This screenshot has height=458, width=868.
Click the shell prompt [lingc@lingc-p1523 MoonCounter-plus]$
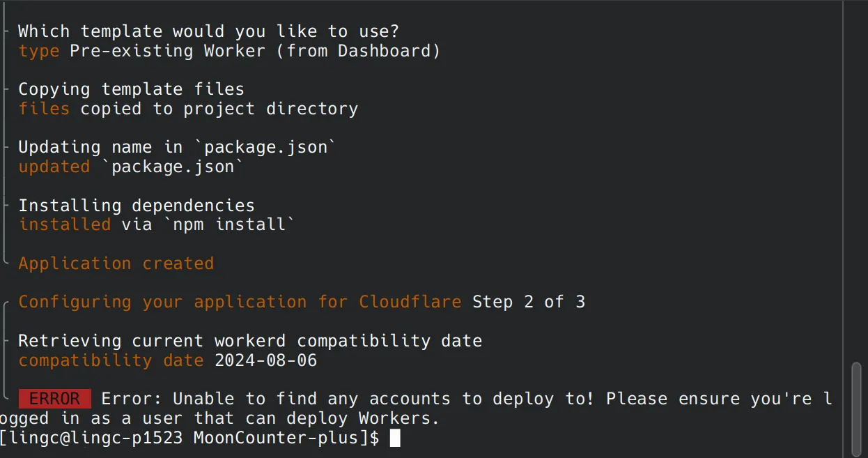[x=189, y=438]
